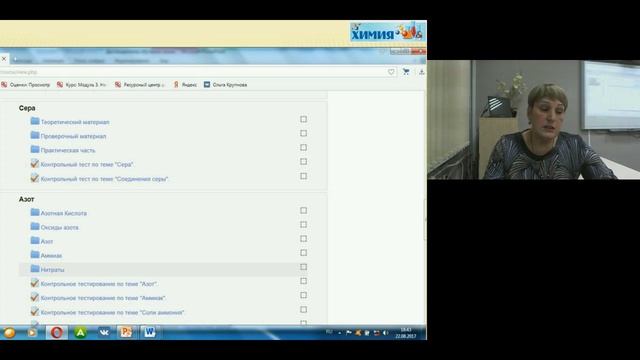Tick the completion box for the Аммиак testing

pos(303,295)
